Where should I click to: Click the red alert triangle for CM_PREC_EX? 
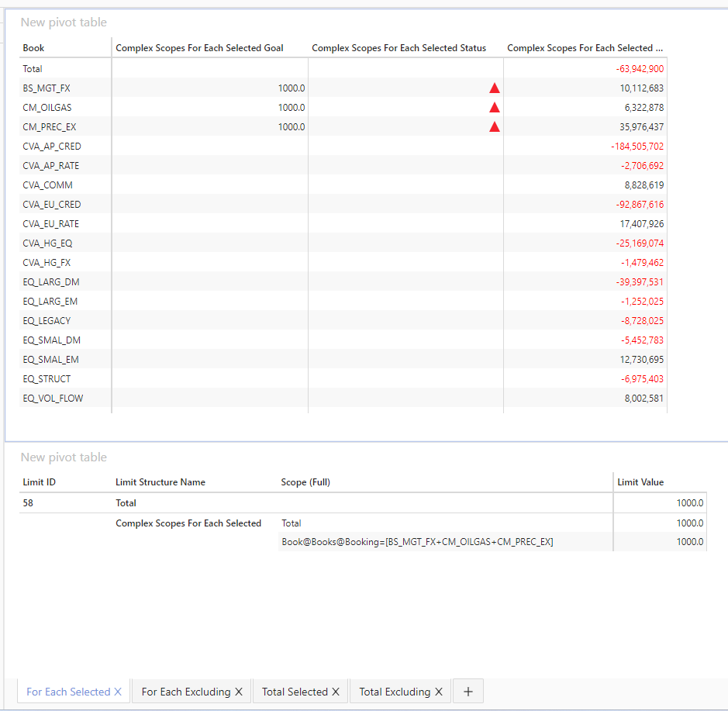(494, 127)
